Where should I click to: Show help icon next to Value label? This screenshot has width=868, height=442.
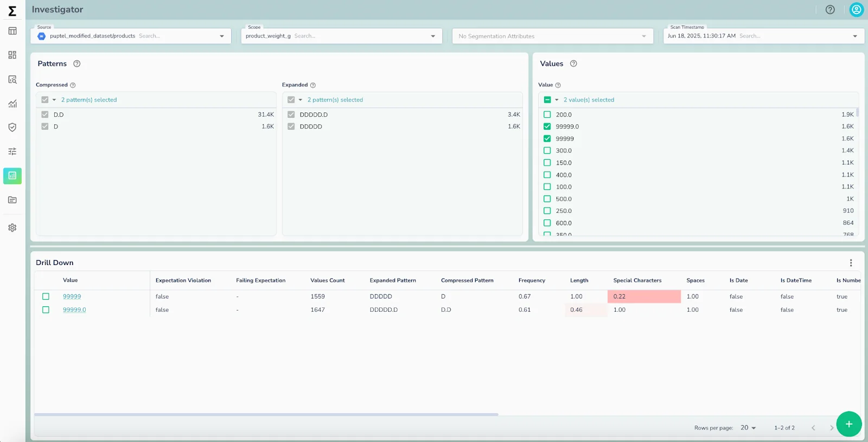(x=558, y=85)
